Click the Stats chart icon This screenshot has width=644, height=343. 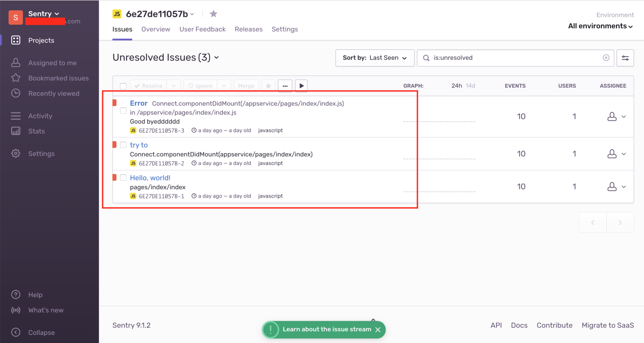15,131
